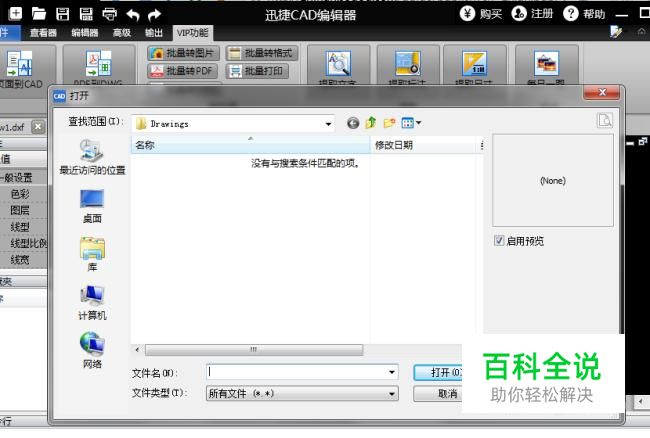This screenshot has width=650, height=438.
Task: Open the view menu dropdown icon
Action: (x=411, y=123)
